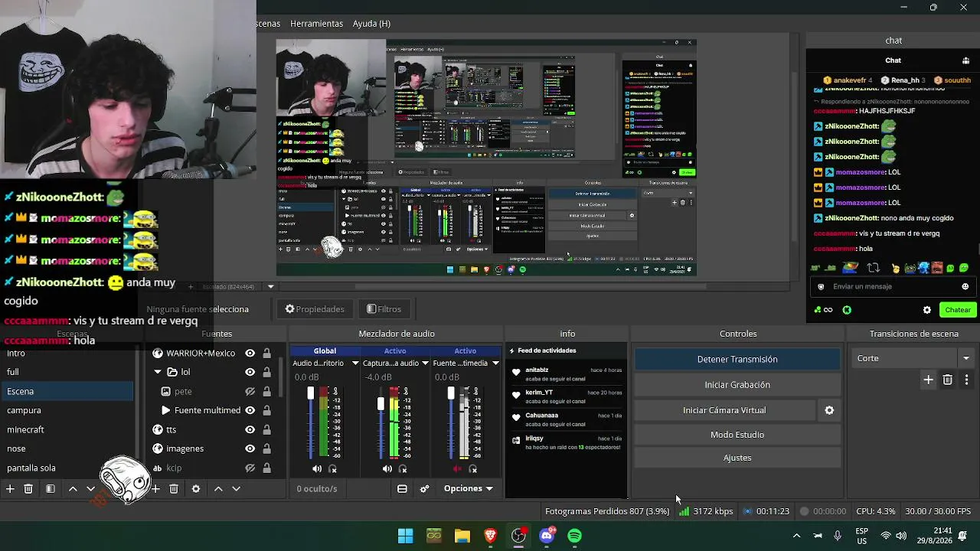Add a new scene with the plus icon
Image resolution: width=980 pixels, height=551 pixels.
click(x=10, y=488)
